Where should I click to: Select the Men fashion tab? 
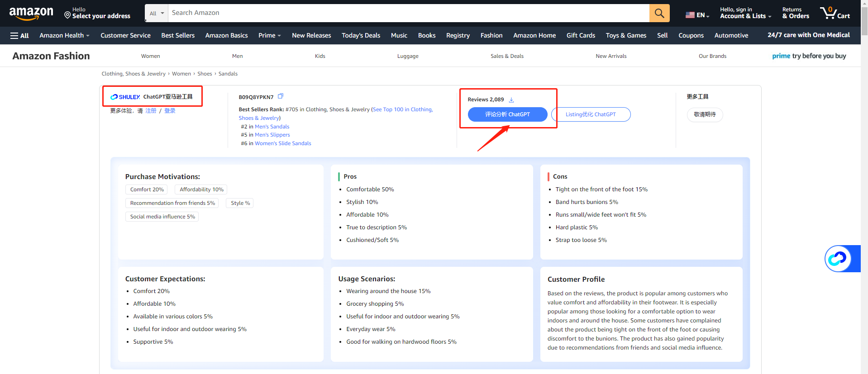237,56
